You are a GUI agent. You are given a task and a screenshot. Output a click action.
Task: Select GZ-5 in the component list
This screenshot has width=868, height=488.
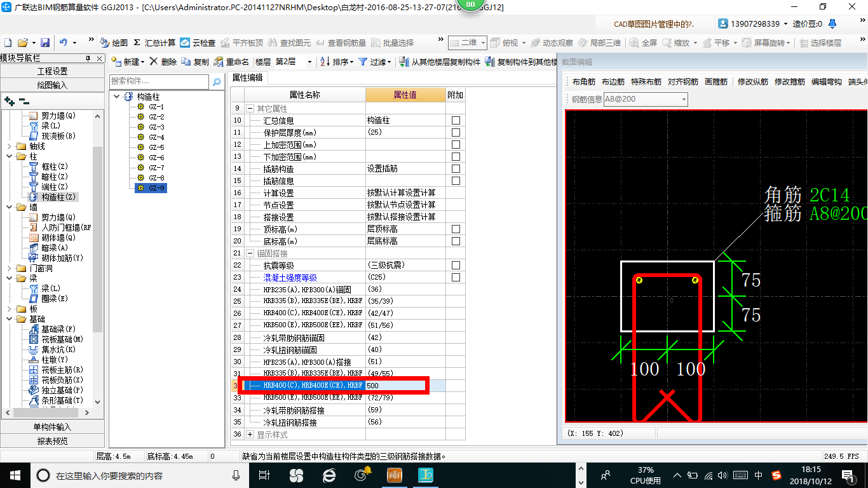pos(156,147)
